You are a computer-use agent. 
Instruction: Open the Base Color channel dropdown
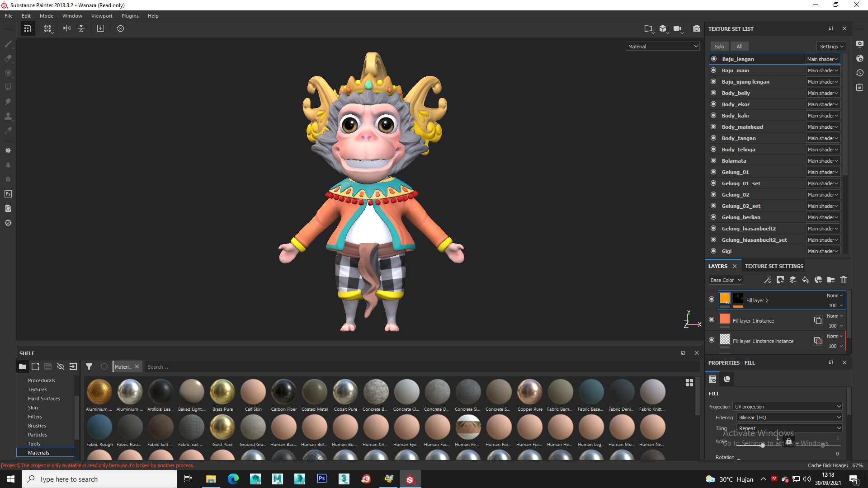pyautogui.click(x=725, y=280)
